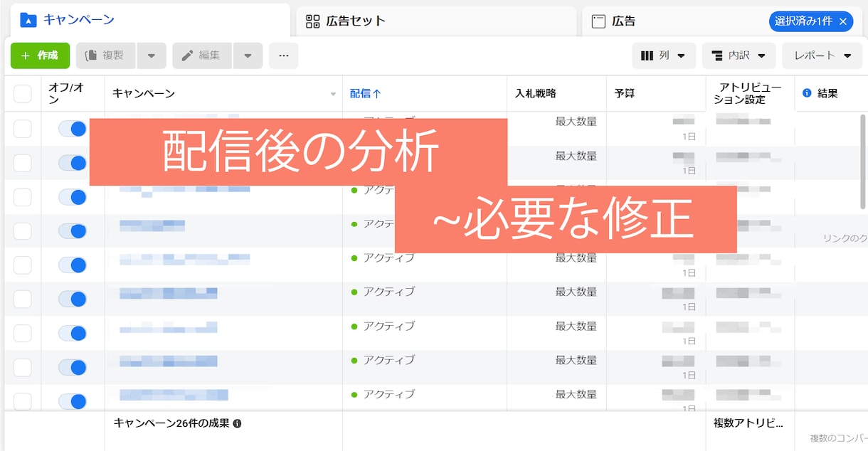The height and width of the screenshot is (451, 868).
Task: Open the キャンペーン column header arrow menu
Action: point(333,94)
